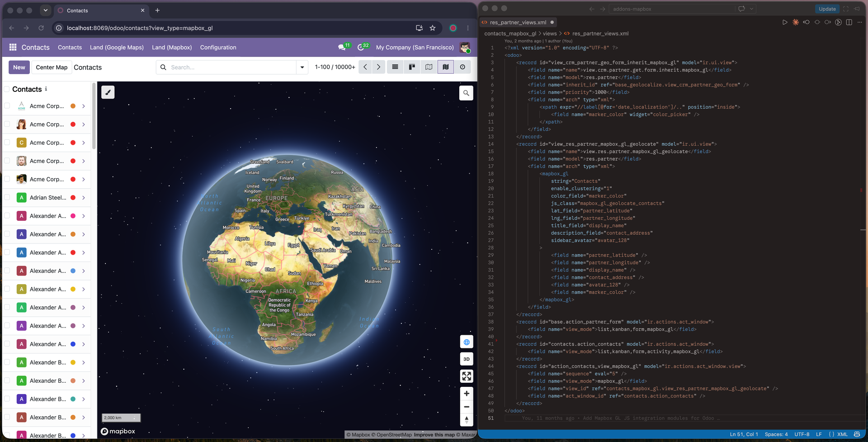Open the Odoo apps grid menu

[x=13, y=47]
